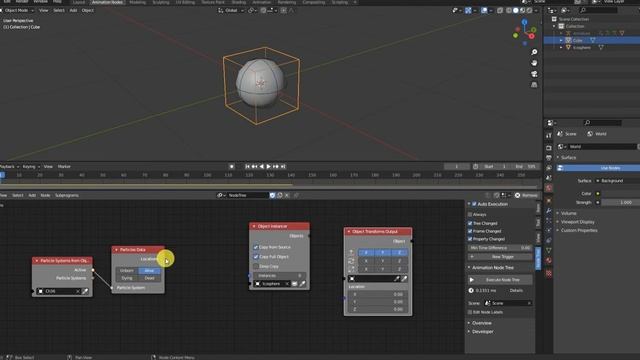This screenshot has height=360, width=640.
Task: Open Material properties tab icon
Action: 549,261
